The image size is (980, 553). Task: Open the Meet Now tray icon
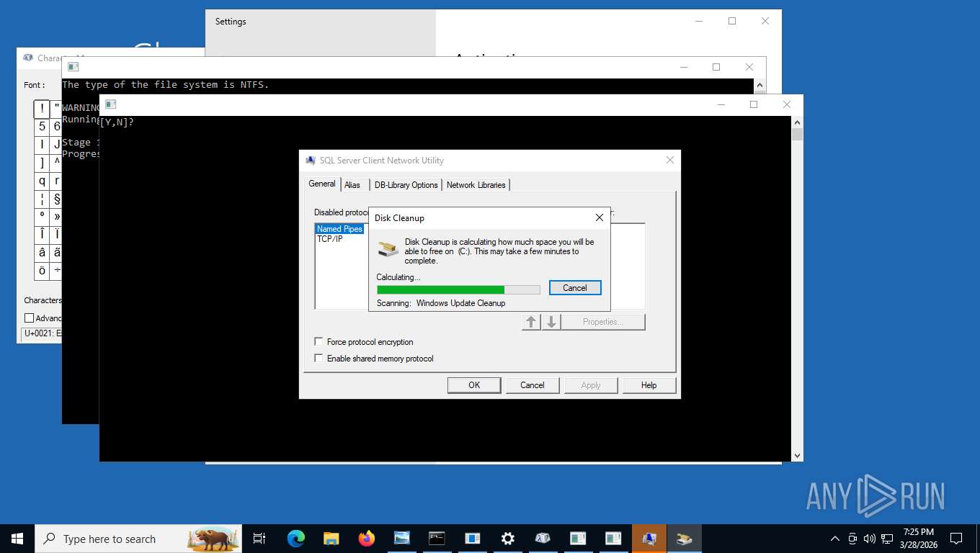click(852, 539)
